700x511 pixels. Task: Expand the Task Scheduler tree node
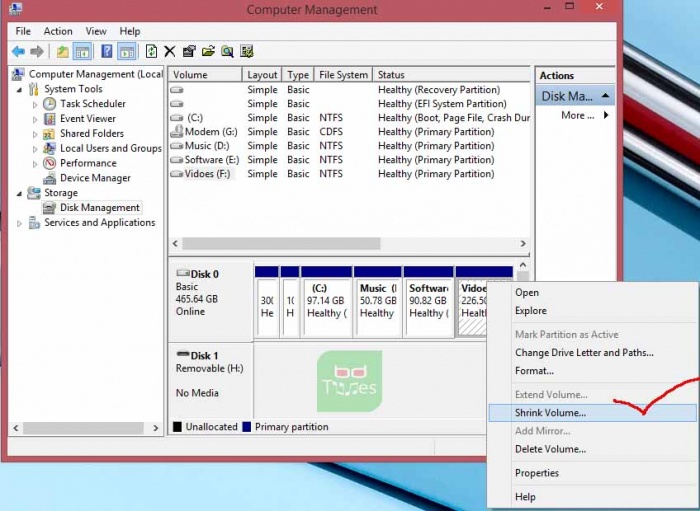click(35, 104)
